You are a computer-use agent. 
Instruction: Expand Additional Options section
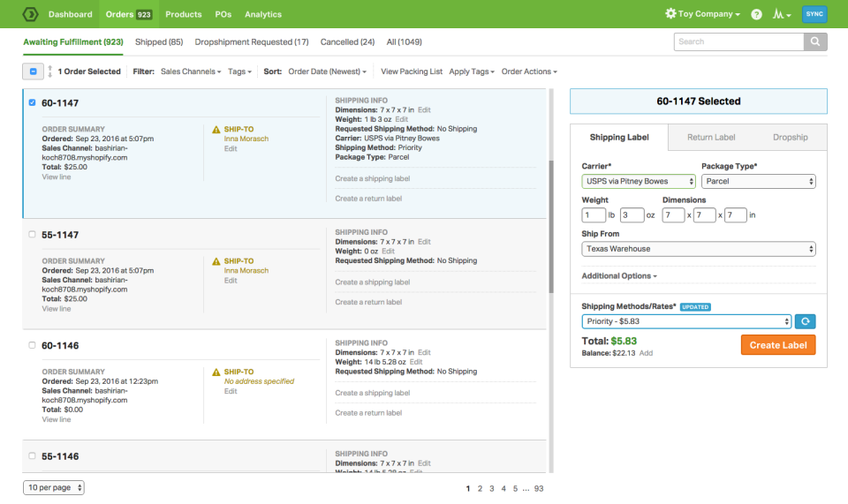coord(619,276)
